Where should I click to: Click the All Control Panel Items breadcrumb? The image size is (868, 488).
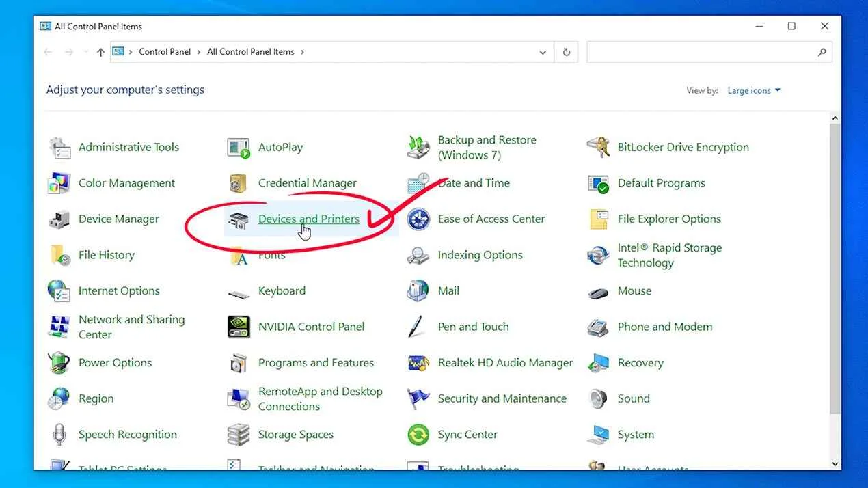pos(251,52)
